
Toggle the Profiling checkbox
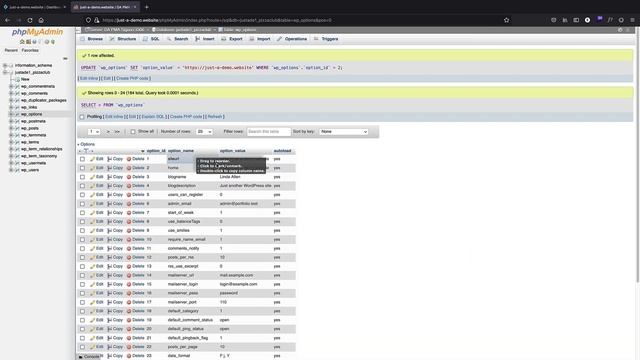[82, 117]
